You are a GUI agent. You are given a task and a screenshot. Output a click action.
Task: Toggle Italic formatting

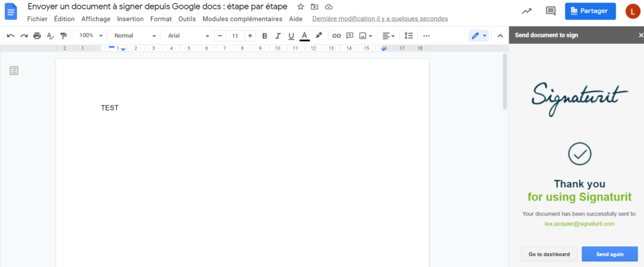(278, 36)
